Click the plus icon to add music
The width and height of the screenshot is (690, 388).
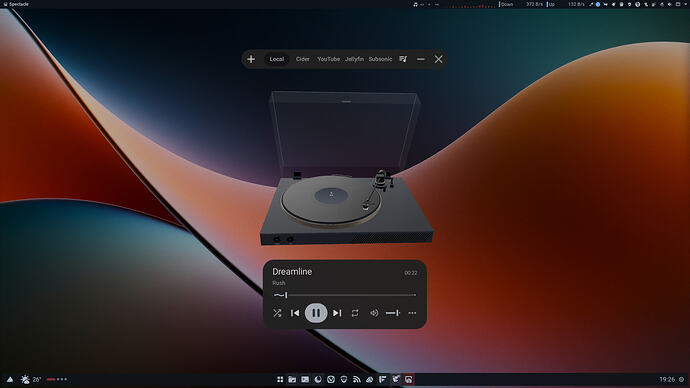coord(251,59)
